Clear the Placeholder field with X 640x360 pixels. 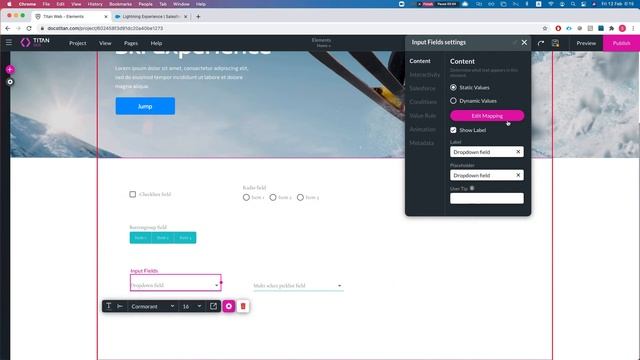518,175
